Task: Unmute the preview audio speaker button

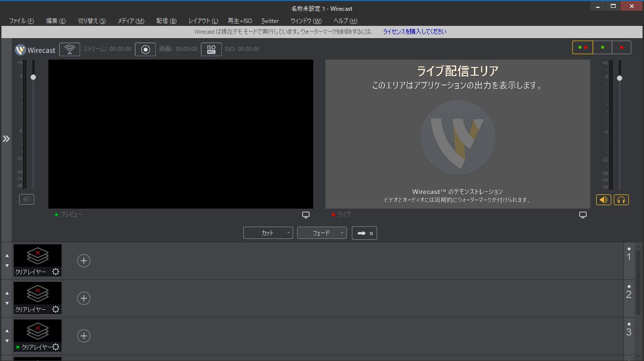Action: tap(26, 199)
